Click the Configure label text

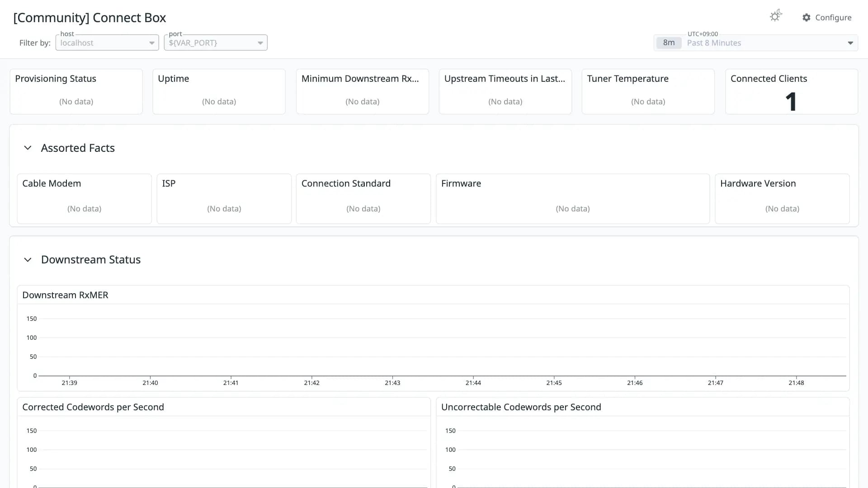click(833, 18)
